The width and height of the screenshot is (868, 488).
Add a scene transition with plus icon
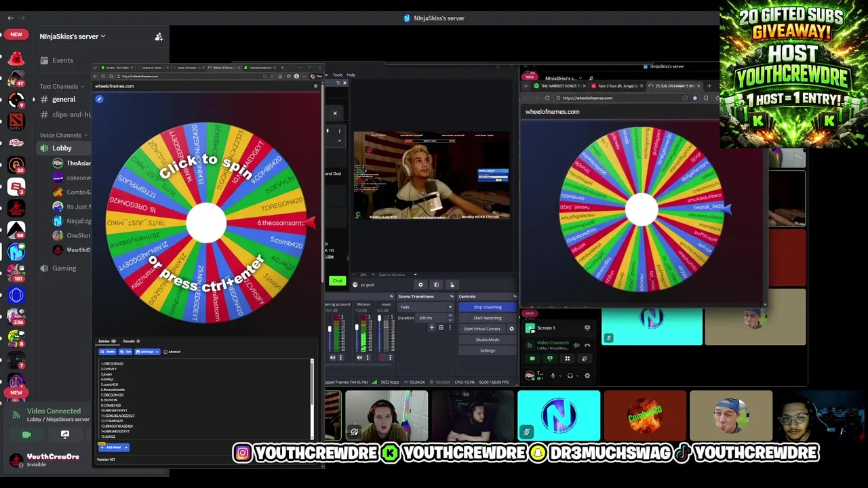tap(432, 327)
